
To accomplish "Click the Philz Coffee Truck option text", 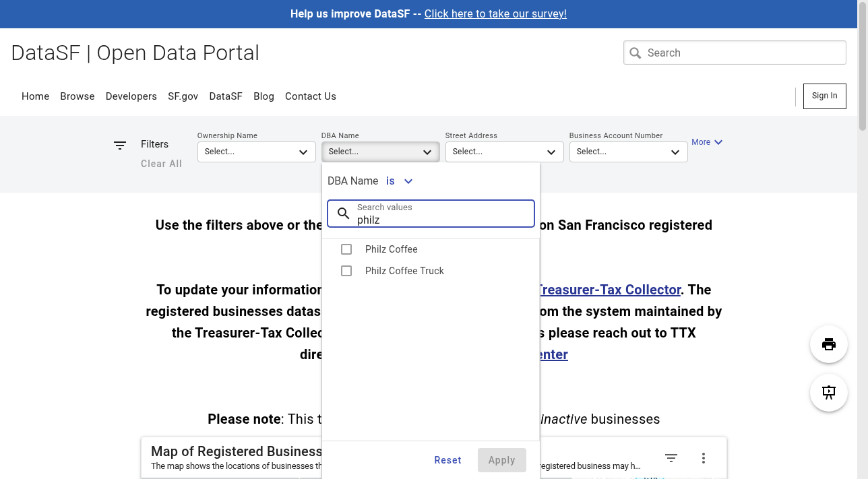I will click(x=405, y=271).
